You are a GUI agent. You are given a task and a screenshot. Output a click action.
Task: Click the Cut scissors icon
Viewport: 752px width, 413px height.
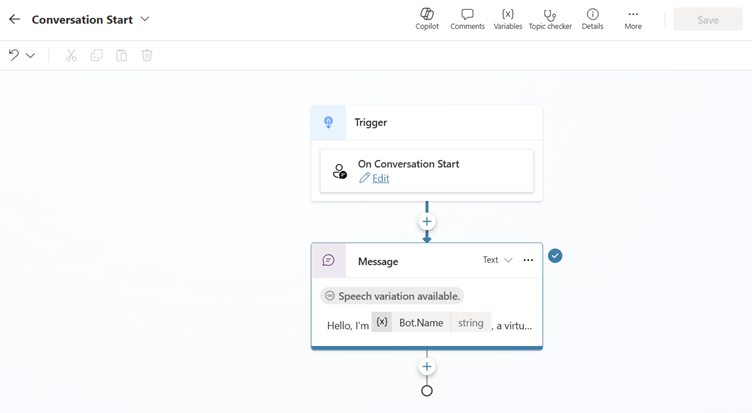coord(71,55)
